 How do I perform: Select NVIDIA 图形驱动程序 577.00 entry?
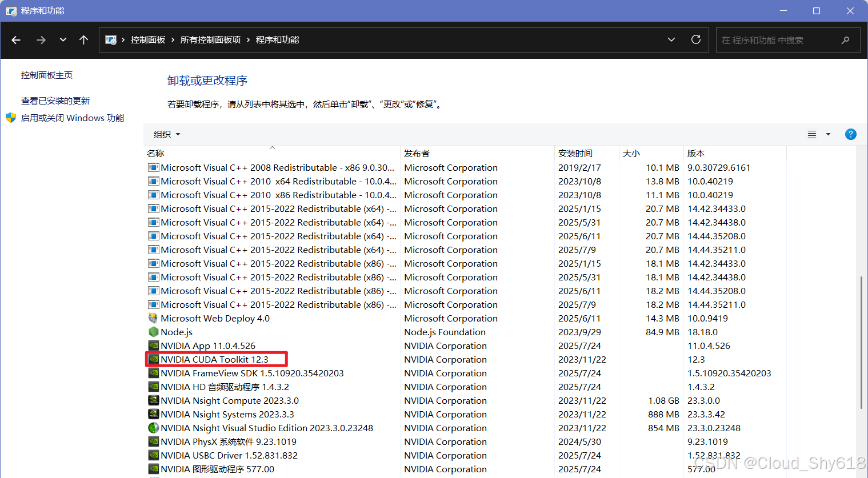tap(218, 469)
